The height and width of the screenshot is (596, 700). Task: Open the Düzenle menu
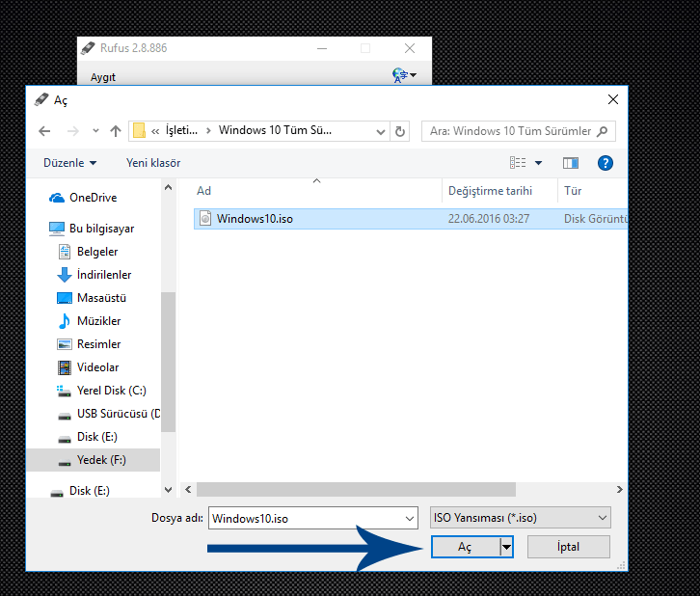[70, 163]
